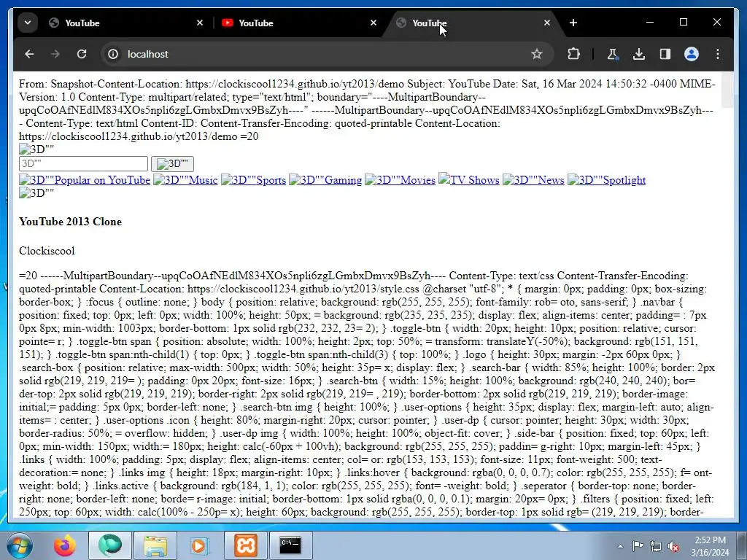Image resolution: width=747 pixels, height=560 pixels.
Task: Go back to the previous page
Action: [29, 54]
